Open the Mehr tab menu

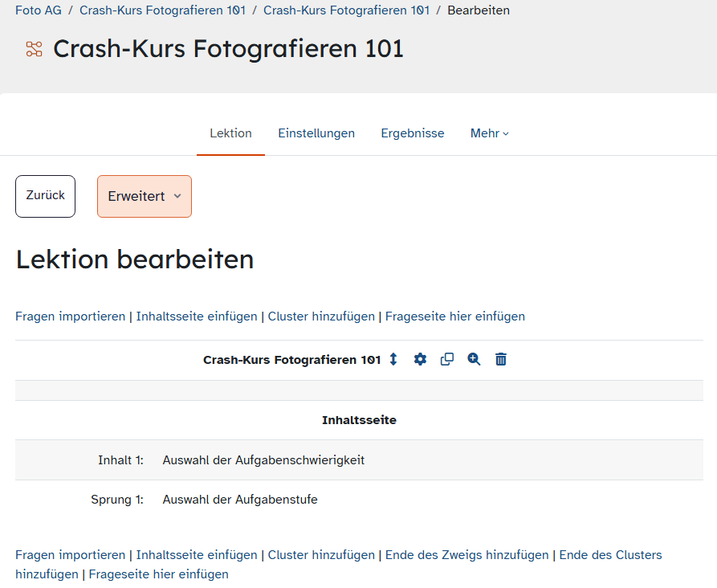click(489, 133)
